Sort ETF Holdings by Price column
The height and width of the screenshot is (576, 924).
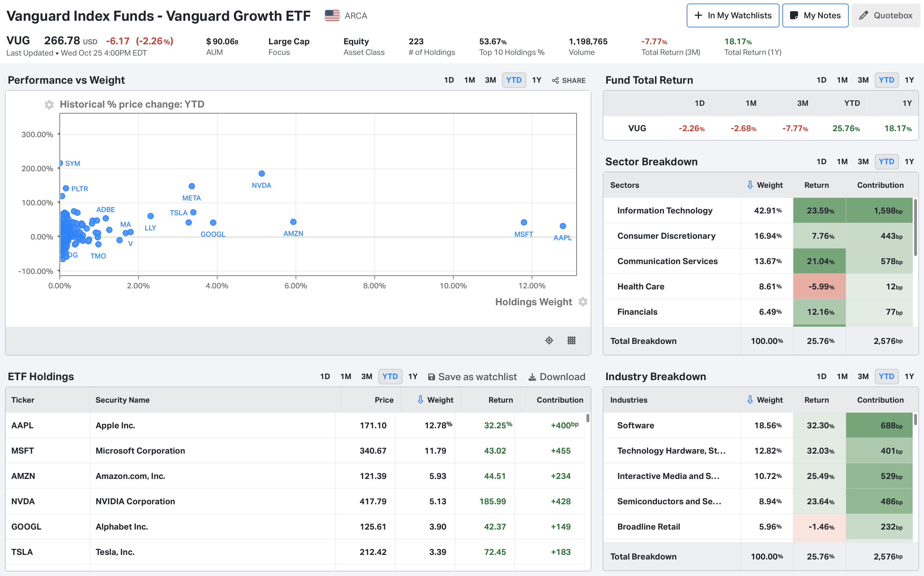point(384,399)
